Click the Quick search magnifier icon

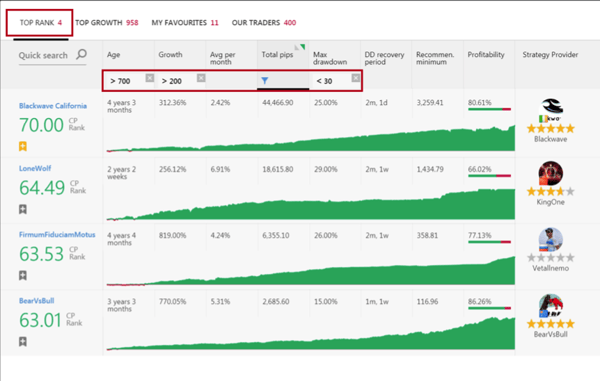coord(81,55)
